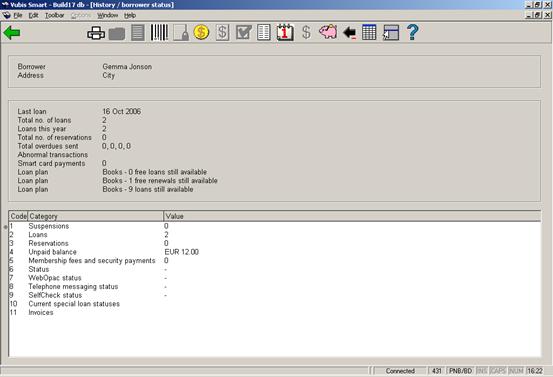Click the Connected status bar entry
The width and height of the screenshot is (553, 377).
(400, 371)
